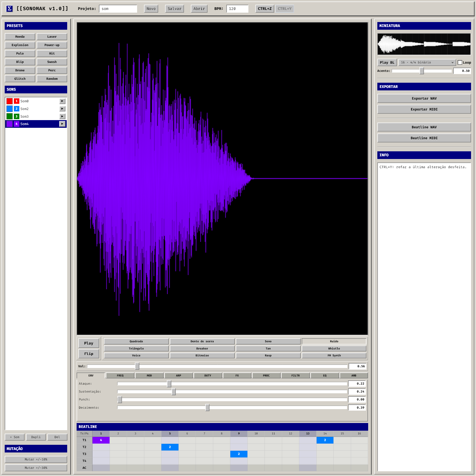The height and width of the screenshot is (476, 476).
Task: Click the Salvar button
Action: (175, 9)
